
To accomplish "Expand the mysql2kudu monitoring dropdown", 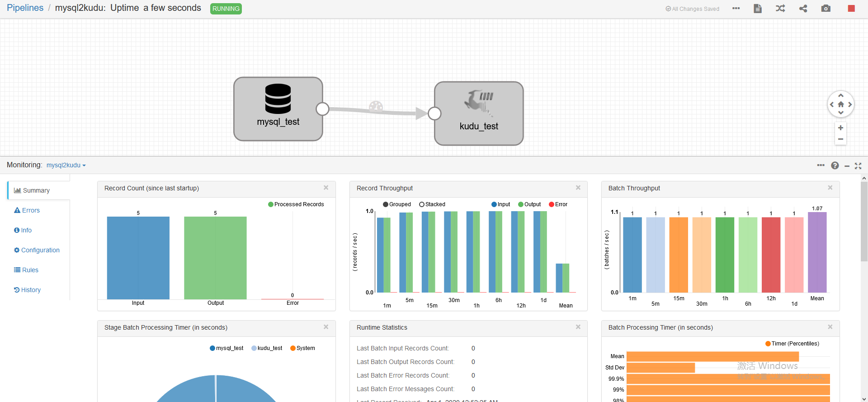I will point(66,166).
